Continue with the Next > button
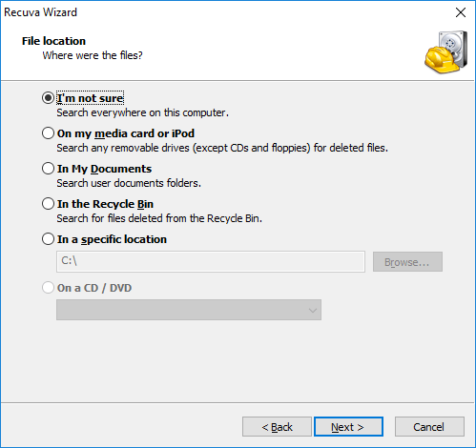Image resolution: width=476 pixels, height=448 pixels. [x=348, y=427]
